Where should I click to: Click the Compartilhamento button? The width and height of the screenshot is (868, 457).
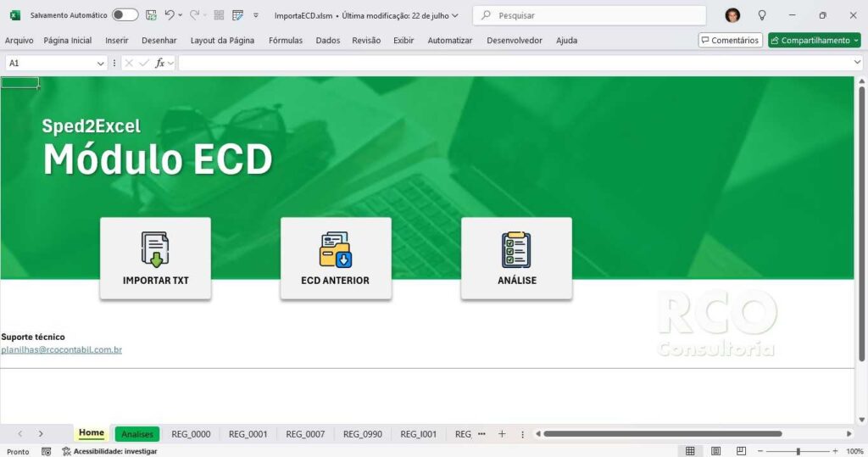815,41
